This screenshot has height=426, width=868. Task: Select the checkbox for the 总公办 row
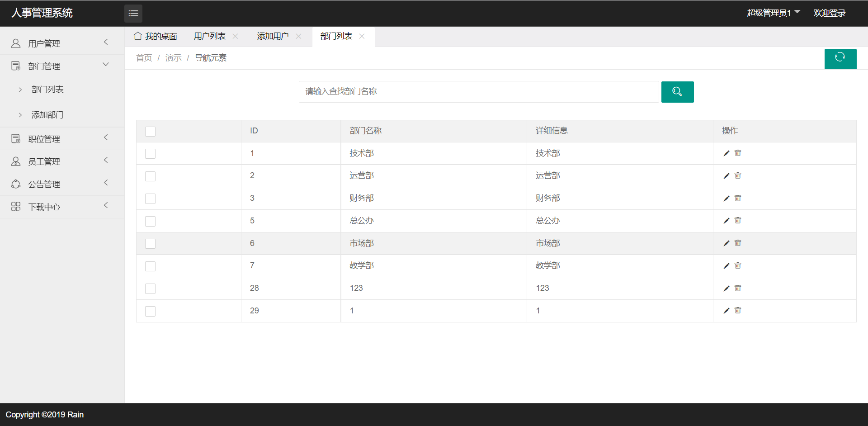pyautogui.click(x=150, y=221)
